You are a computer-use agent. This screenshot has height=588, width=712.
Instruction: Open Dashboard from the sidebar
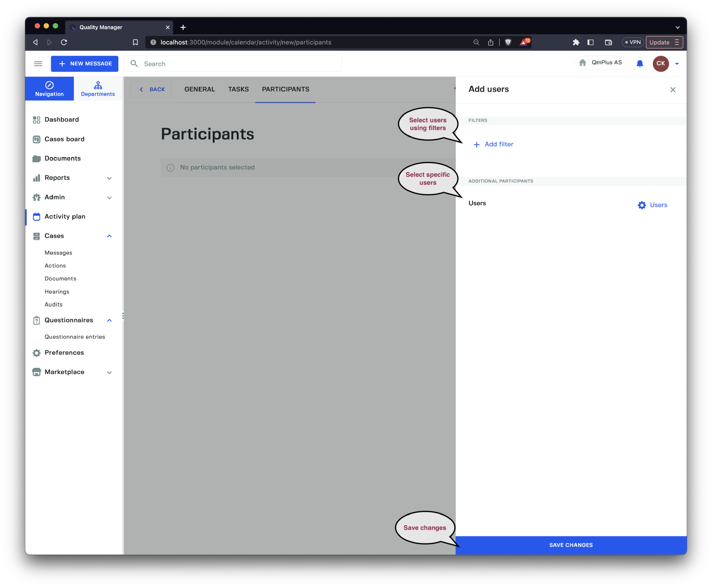pos(61,120)
